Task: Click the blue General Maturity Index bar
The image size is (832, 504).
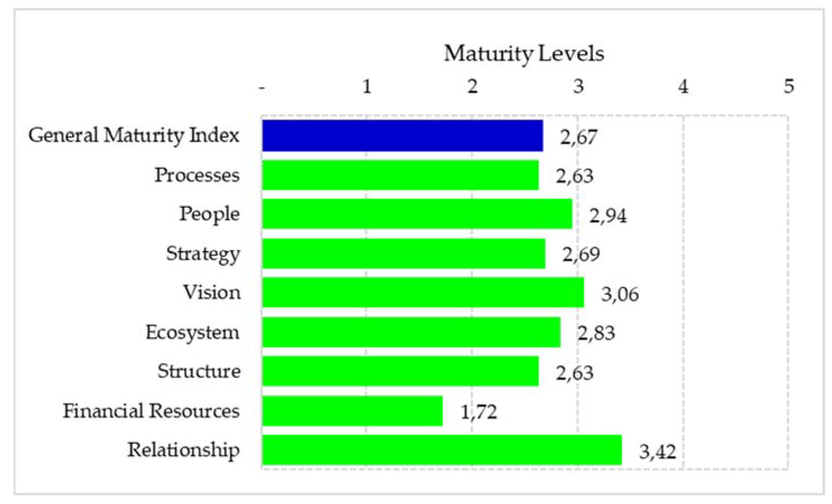Action: click(402, 136)
